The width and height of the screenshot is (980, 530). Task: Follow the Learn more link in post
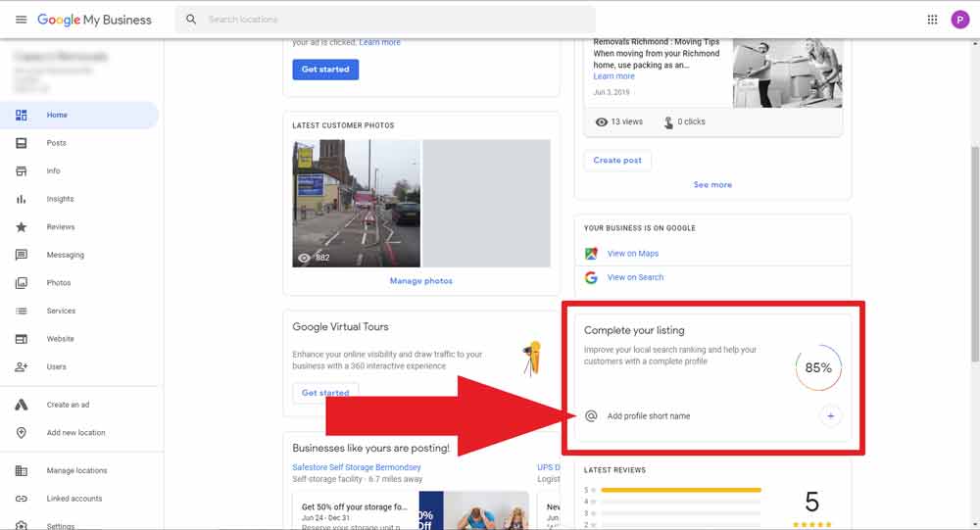tap(613, 76)
